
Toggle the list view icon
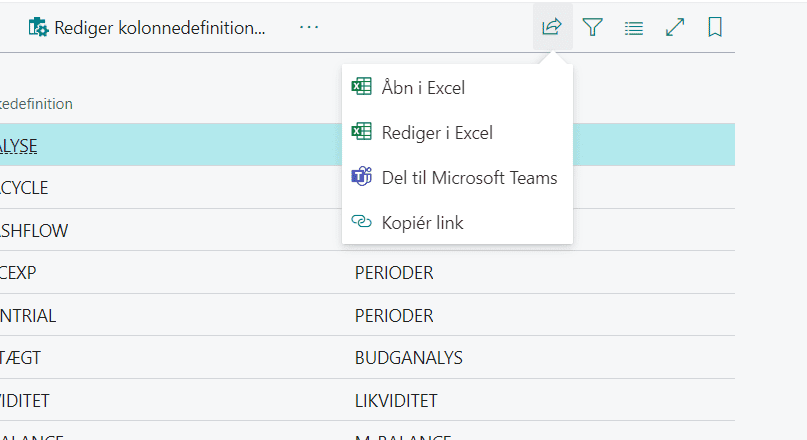(633, 28)
